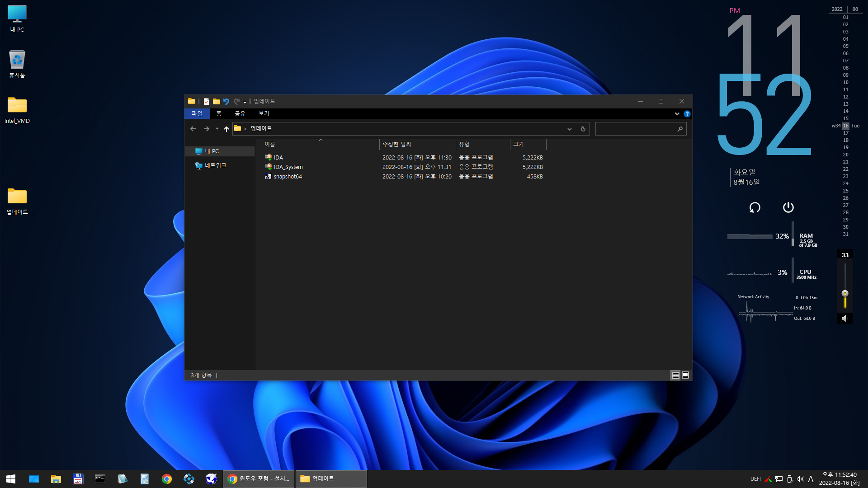Image resolution: width=868 pixels, height=488 pixels.
Task: Sort by the 유형 column header
Action: coord(483,144)
